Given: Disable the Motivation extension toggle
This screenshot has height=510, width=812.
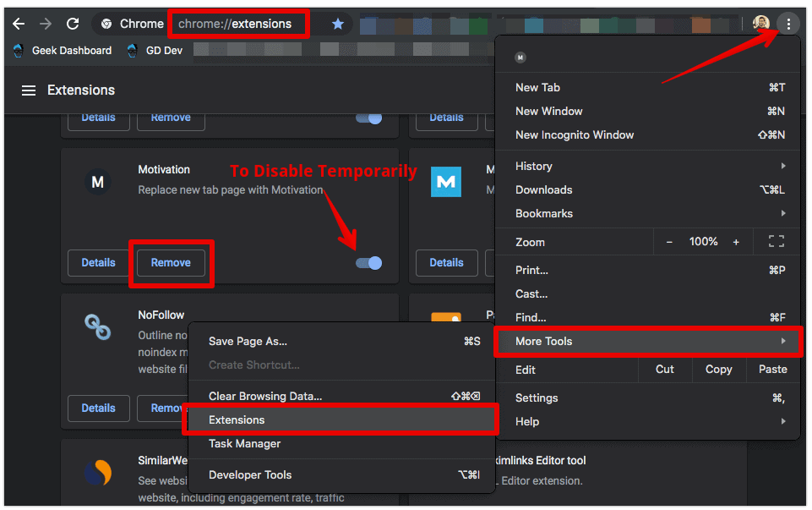Looking at the screenshot, I should pyautogui.click(x=368, y=263).
